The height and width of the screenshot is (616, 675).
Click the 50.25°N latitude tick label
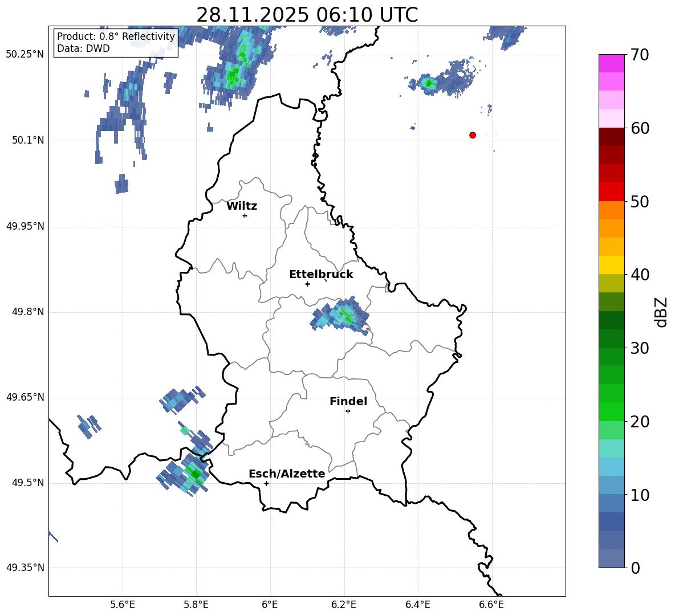[25, 55]
